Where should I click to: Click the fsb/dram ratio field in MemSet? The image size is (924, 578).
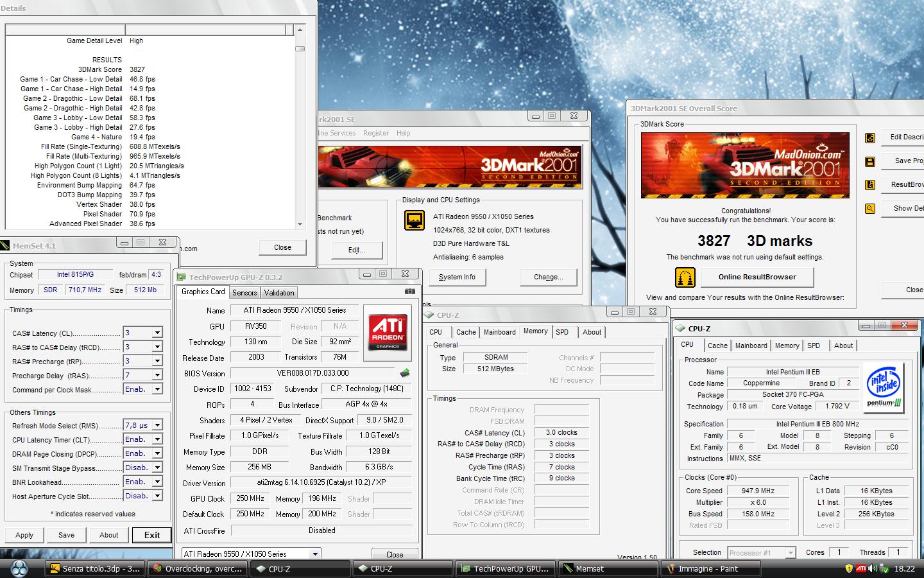pyautogui.click(x=156, y=274)
